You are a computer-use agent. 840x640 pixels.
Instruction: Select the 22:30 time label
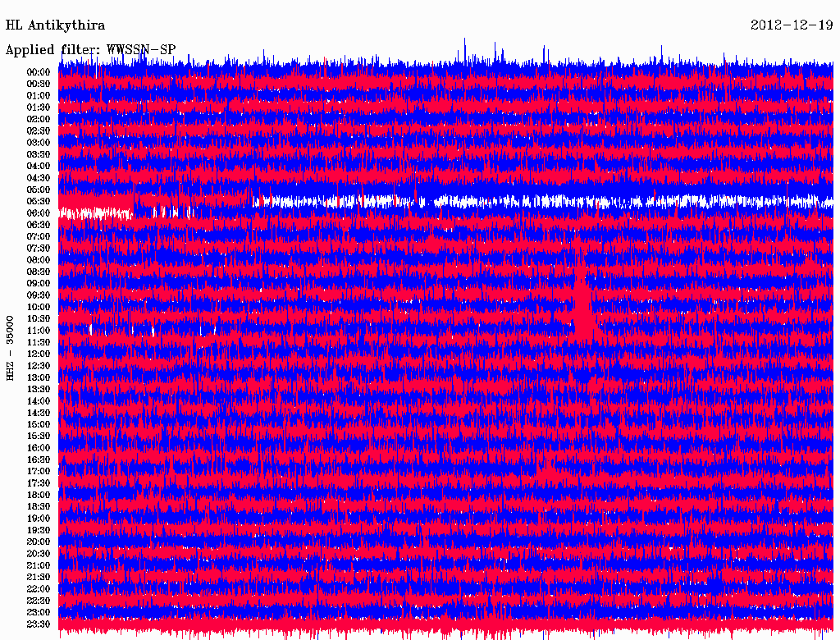[39, 601]
